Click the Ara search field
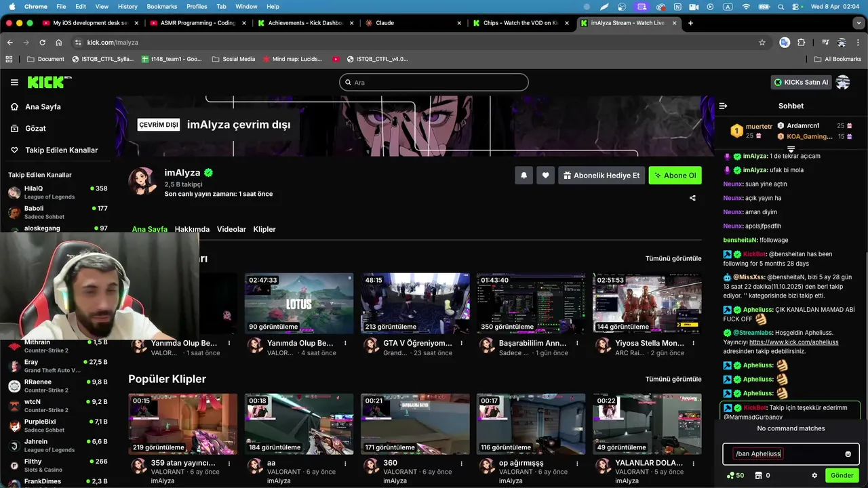The width and height of the screenshot is (868, 488). (434, 83)
